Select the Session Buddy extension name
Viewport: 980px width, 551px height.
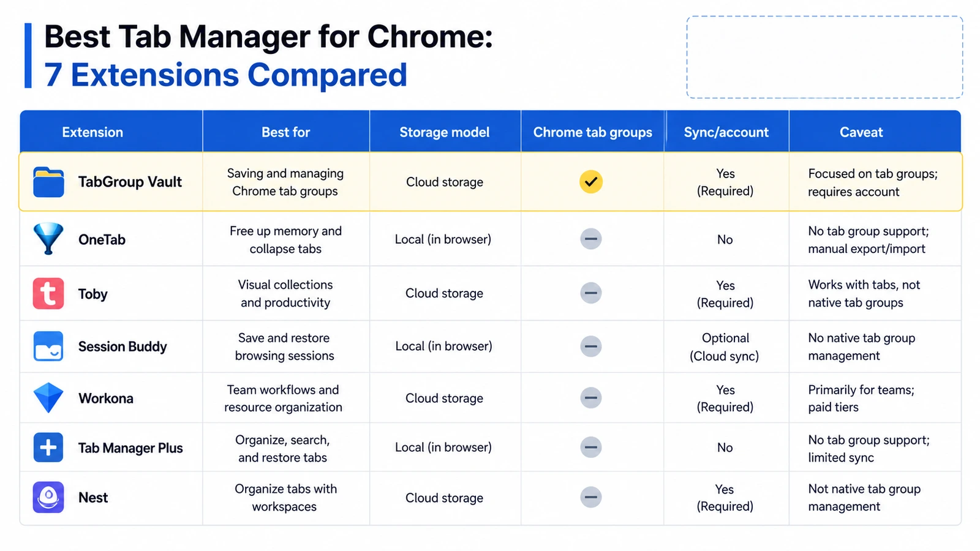point(123,347)
